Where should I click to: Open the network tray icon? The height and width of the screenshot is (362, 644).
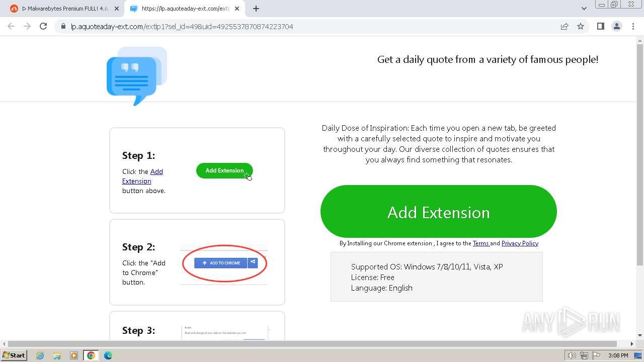pos(584,355)
